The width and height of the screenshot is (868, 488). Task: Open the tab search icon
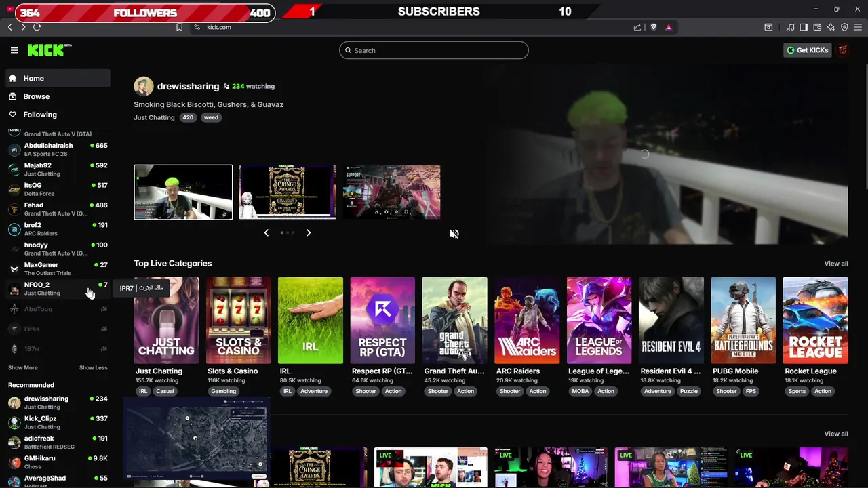(x=768, y=27)
